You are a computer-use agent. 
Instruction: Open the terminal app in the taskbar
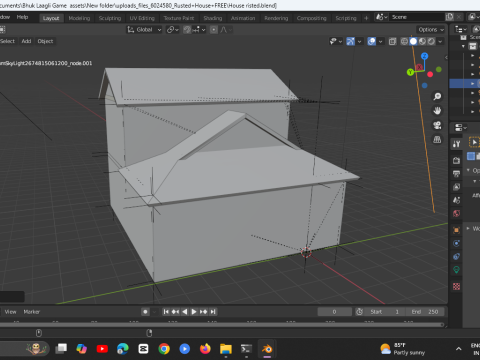(x=246, y=349)
